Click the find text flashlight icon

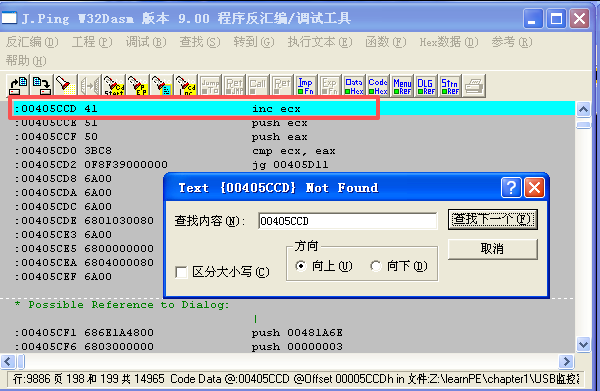click(x=66, y=85)
